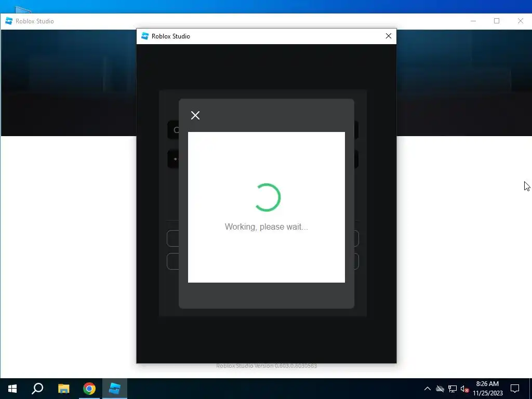Open the notification action center
The width and height of the screenshot is (532, 399).
coord(515,389)
